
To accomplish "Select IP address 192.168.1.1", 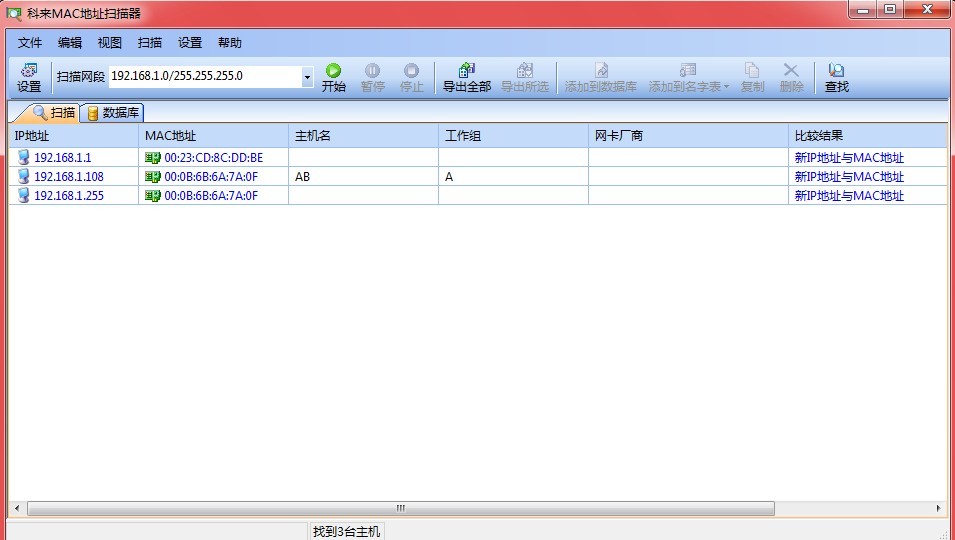I will [x=63, y=158].
